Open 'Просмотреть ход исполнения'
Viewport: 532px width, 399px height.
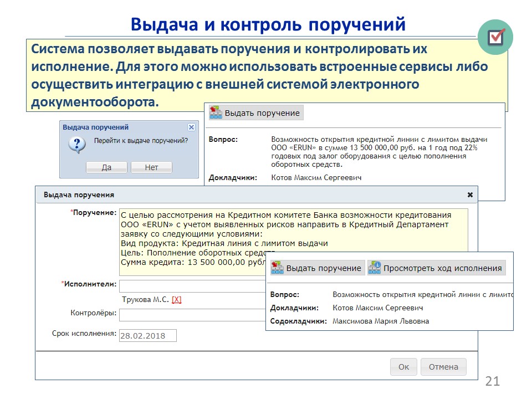click(436, 268)
